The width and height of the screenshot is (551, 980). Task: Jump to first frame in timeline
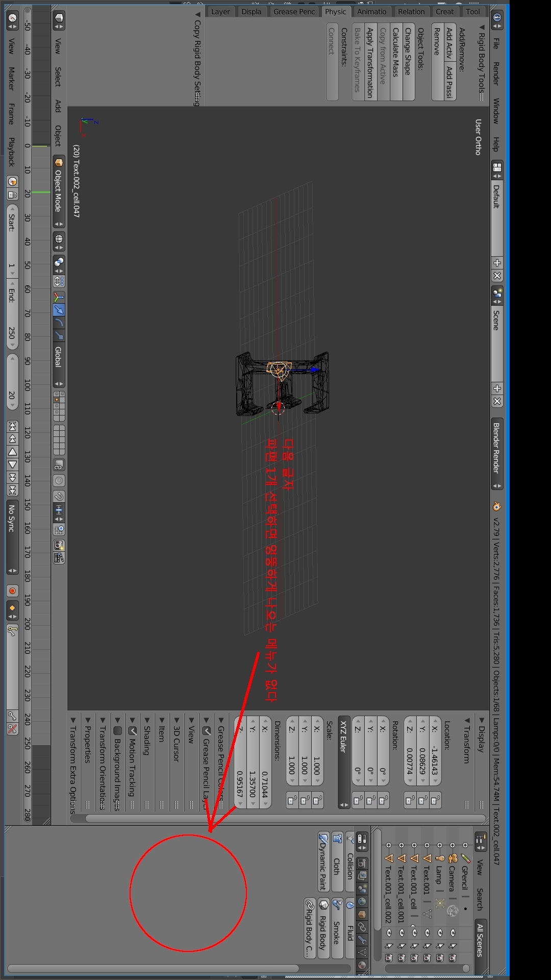(x=13, y=426)
